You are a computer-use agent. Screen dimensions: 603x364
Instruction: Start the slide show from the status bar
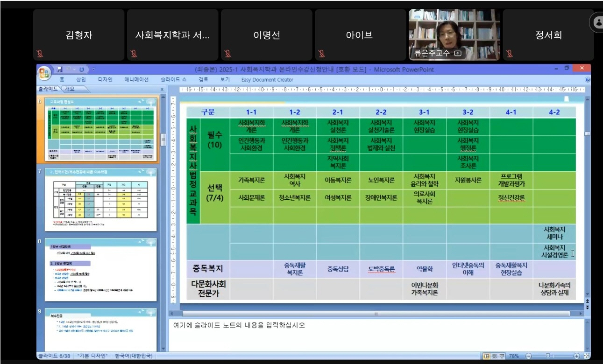503,356
